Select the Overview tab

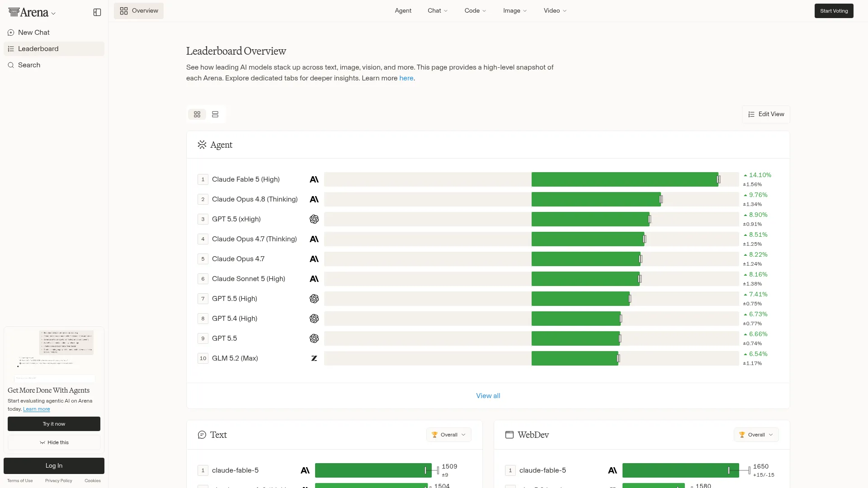pos(139,11)
